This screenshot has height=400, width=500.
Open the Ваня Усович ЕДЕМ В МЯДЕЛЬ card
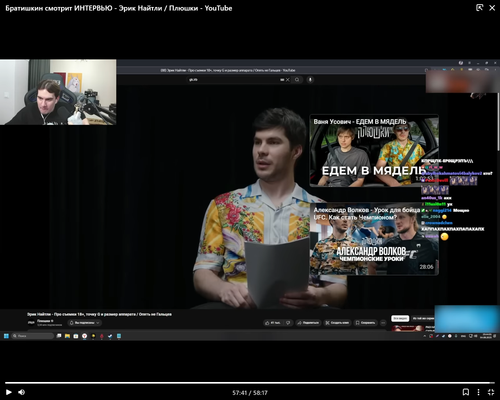click(x=374, y=151)
